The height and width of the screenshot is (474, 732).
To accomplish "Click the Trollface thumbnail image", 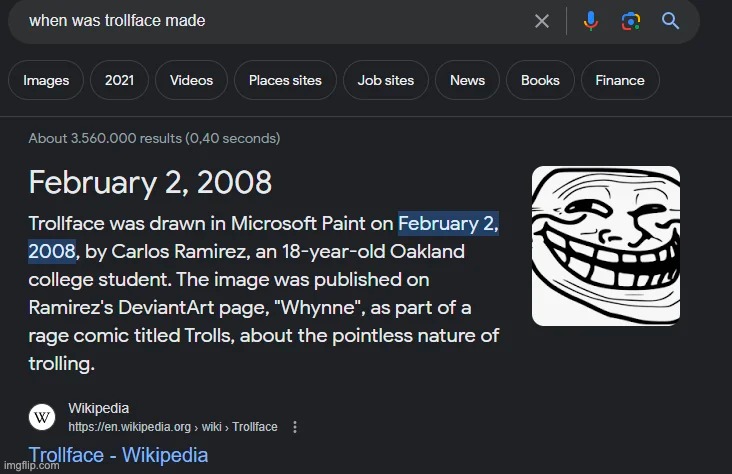I will point(606,246).
